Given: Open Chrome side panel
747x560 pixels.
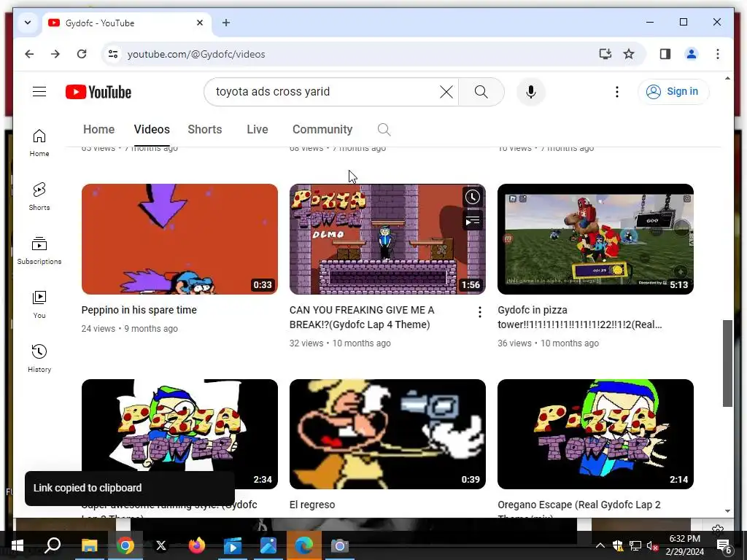Looking at the screenshot, I should point(665,54).
